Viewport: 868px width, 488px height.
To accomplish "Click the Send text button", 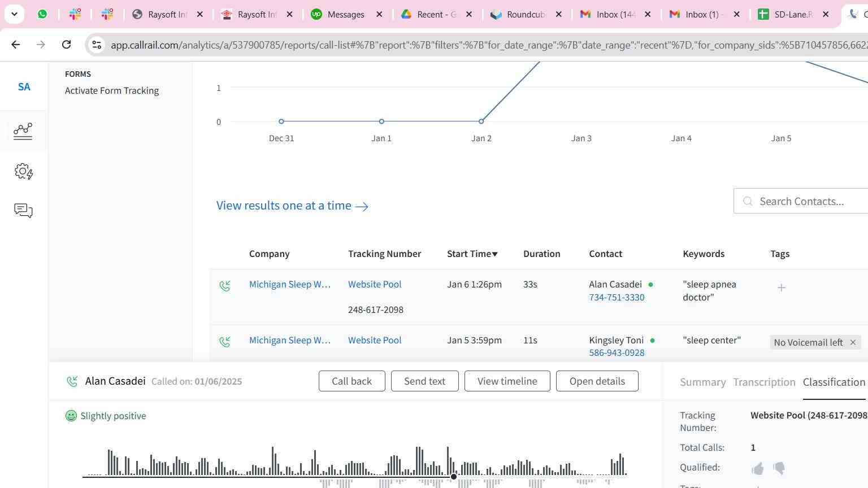I will point(424,381).
